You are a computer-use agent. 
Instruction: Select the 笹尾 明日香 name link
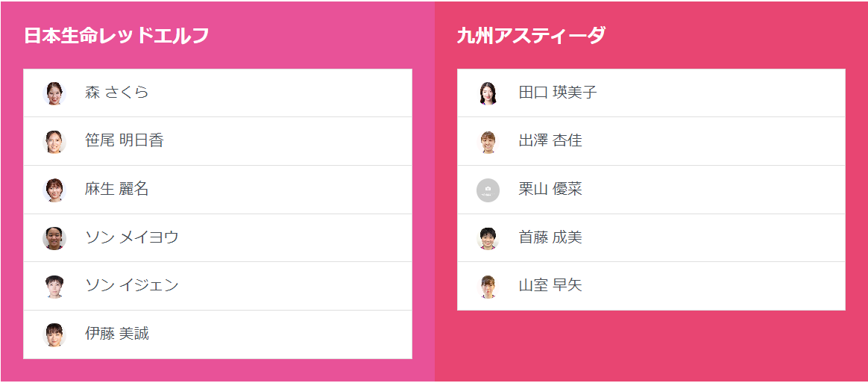124,140
